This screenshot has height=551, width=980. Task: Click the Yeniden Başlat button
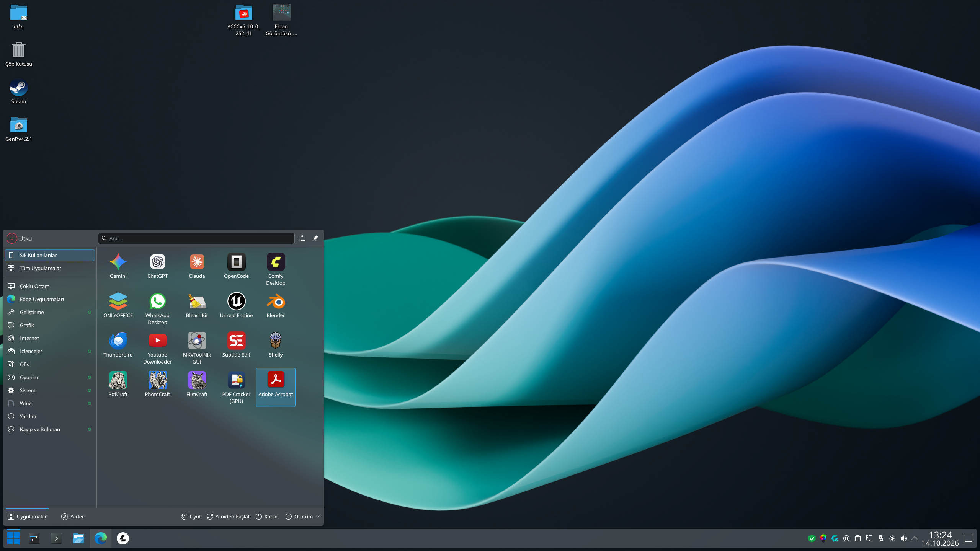228,517
